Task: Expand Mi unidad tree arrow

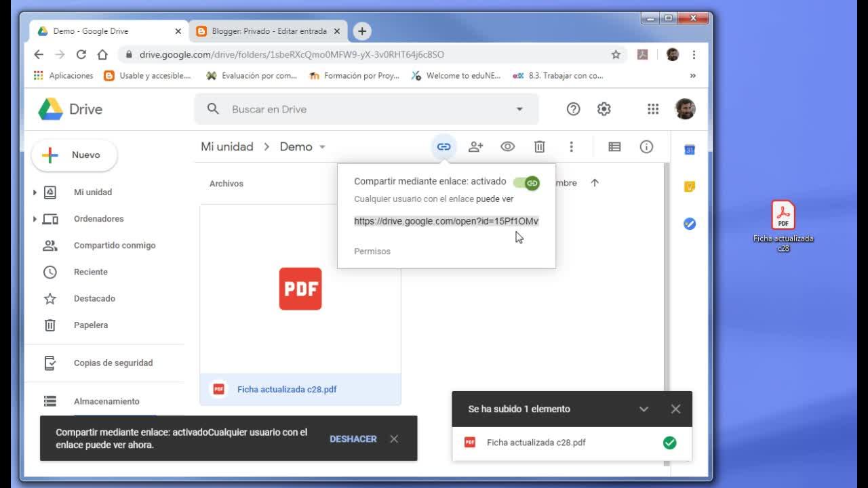Action: coord(35,192)
